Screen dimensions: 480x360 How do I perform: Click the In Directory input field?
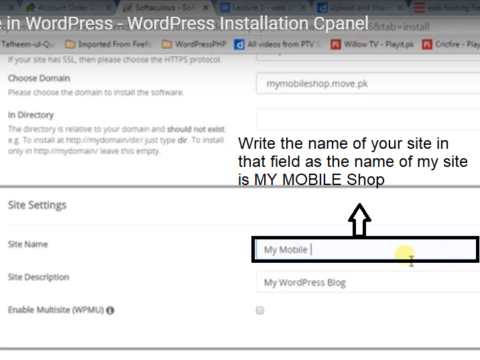(x=368, y=119)
